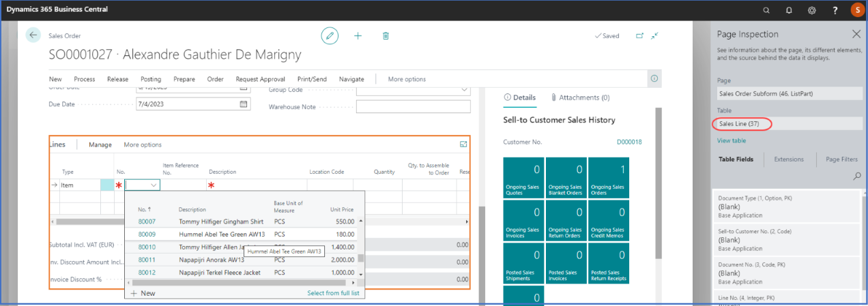868x306 pixels.
Task: Open Ongoing Sales Return Orders tile
Action: 566,220
